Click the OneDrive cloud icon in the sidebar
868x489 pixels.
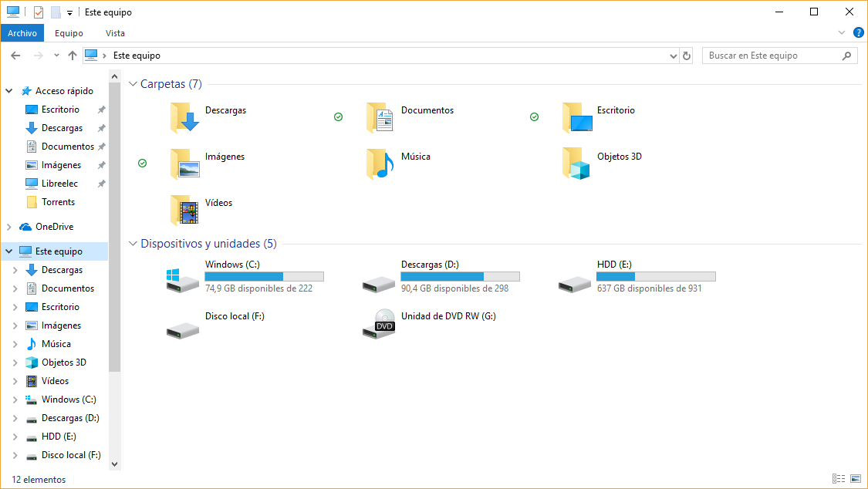click(25, 227)
